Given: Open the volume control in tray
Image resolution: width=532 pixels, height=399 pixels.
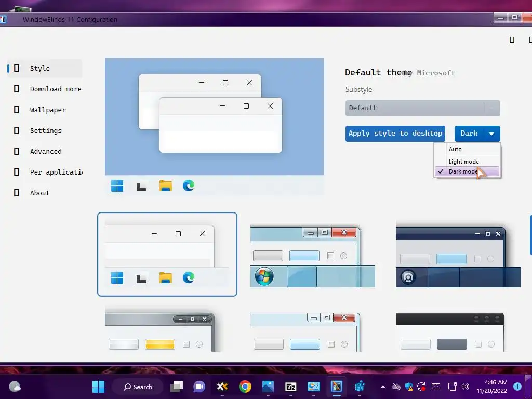Looking at the screenshot, I should pos(465,387).
